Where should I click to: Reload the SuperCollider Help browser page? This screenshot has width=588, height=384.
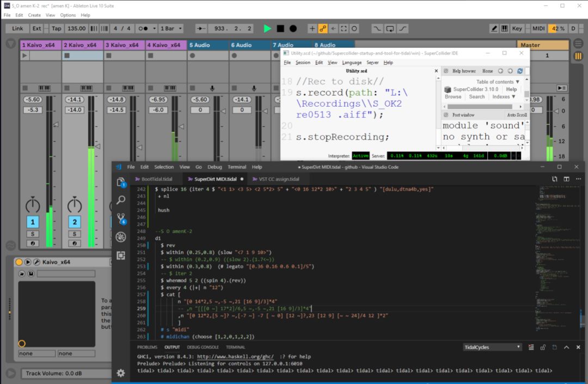pos(520,71)
